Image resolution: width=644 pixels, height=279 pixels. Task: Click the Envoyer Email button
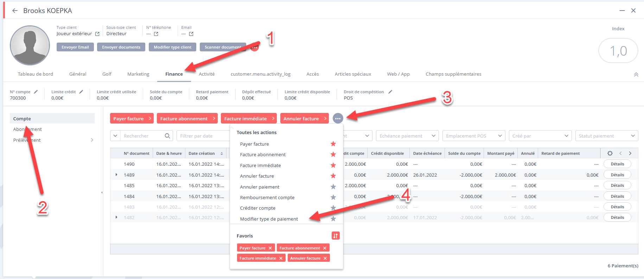(75, 47)
